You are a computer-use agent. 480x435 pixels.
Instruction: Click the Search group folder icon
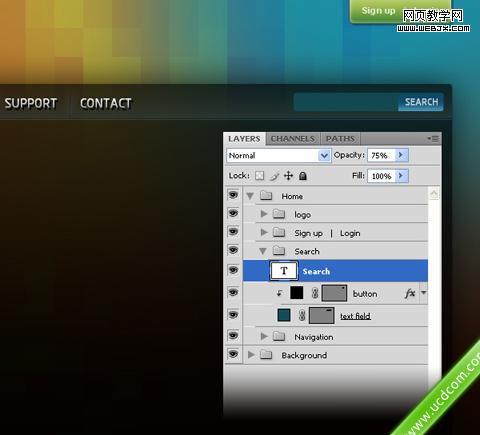coord(279,250)
